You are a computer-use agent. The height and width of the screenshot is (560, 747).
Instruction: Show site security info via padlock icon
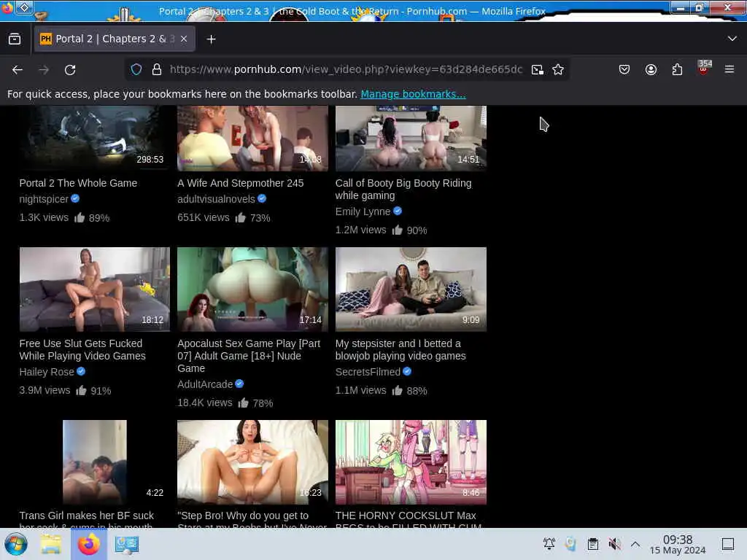click(x=157, y=69)
